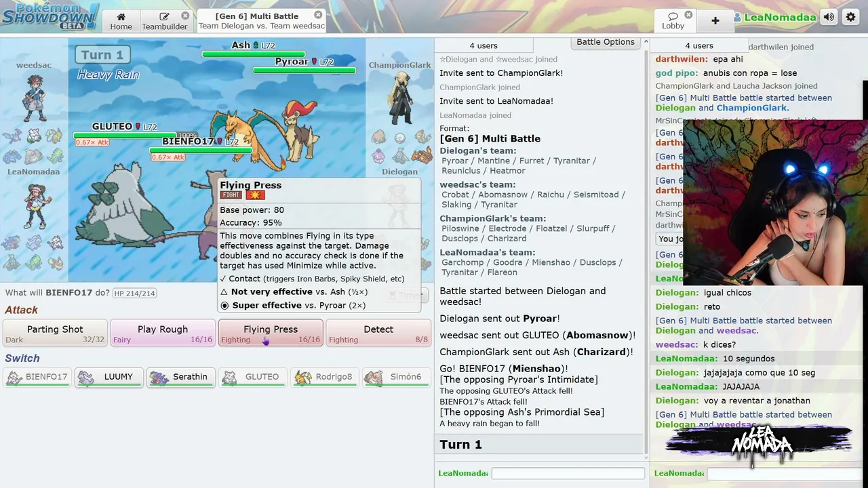Click the darthwilen username in lobby chat

tap(680, 59)
